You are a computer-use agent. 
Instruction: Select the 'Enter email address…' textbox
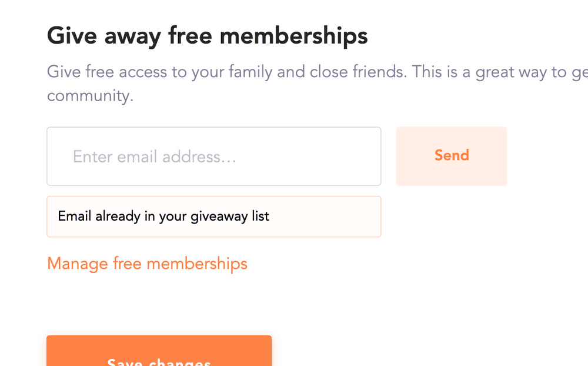[214, 156]
